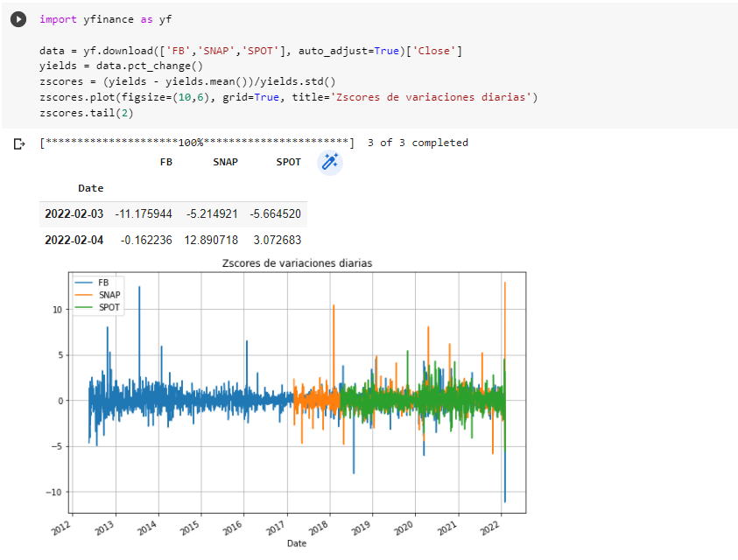The image size is (738, 560).
Task: Select row label 2022-02-04
Action: [74, 240]
